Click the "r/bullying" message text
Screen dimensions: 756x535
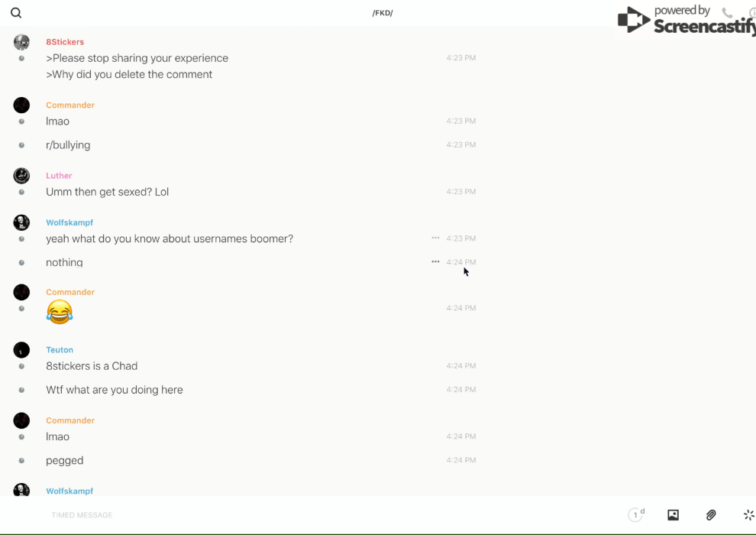click(x=68, y=145)
